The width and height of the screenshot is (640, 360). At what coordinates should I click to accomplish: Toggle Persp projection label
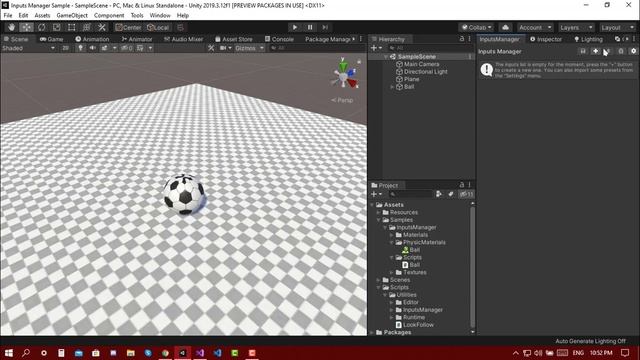(x=342, y=100)
